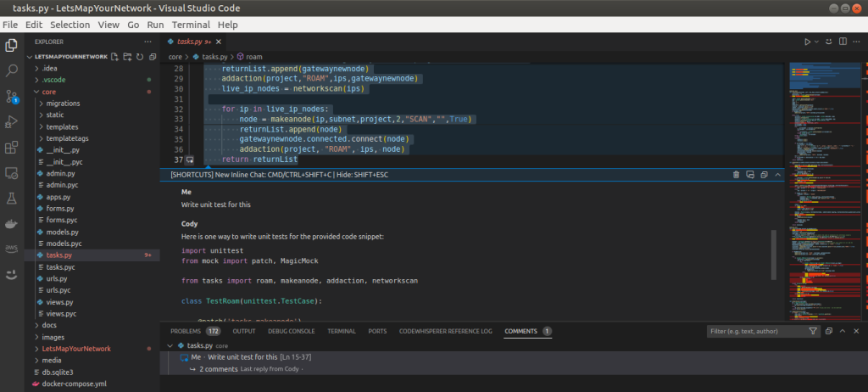Click the reply comment icon in chat header
868x392 pixels.
click(750, 175)
